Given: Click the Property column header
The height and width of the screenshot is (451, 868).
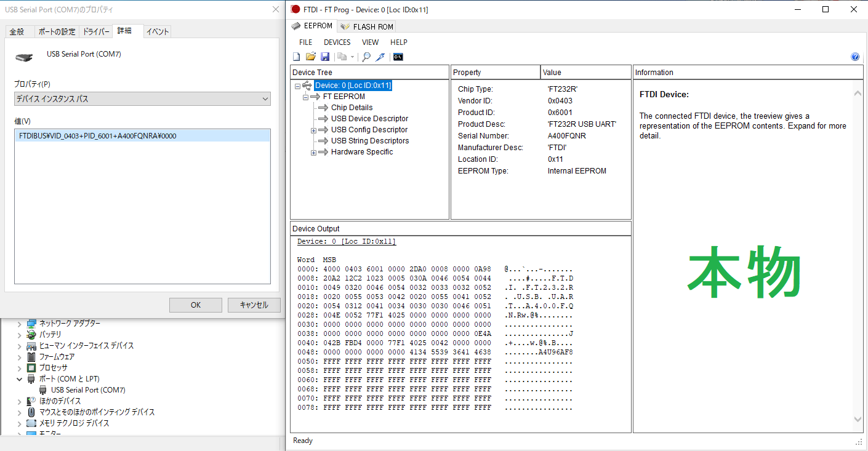Looking at the screenshot, I should pos(496,72).
